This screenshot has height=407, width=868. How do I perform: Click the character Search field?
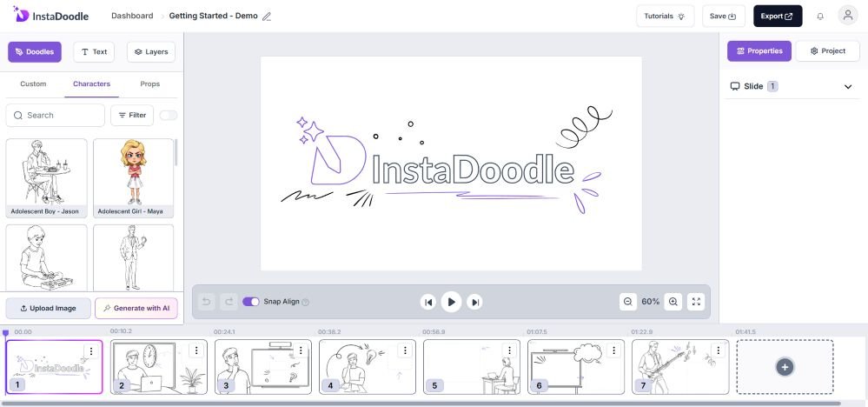point(56,115)
